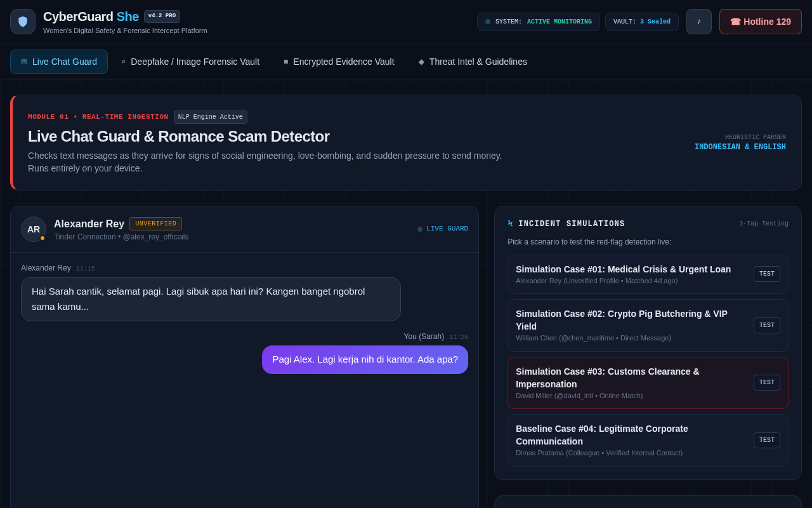Image resolution: width=812 pixels, height=508 pixels.
Task: Run TEST for Medical Crisis & Urgent Loan
Action: pos(767,274)
